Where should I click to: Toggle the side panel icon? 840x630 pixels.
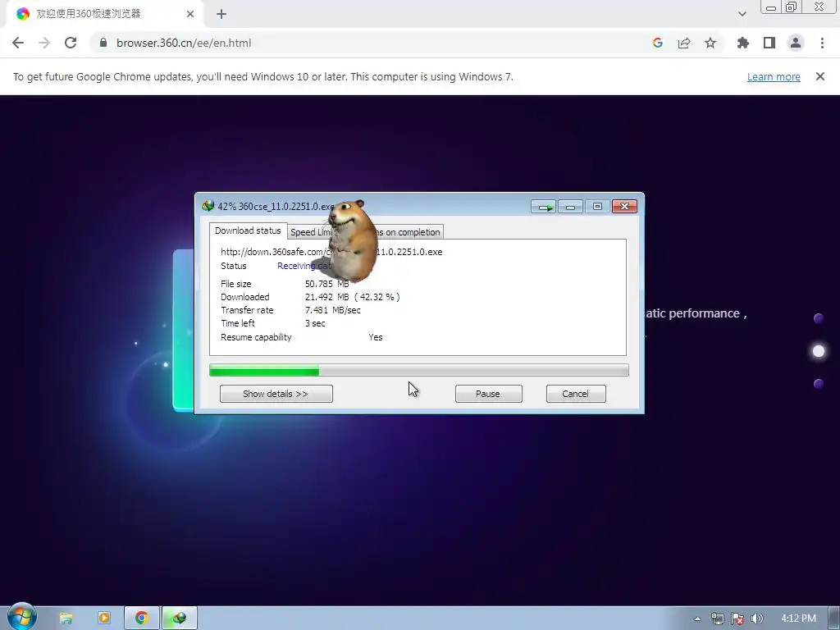pos(769,43)
